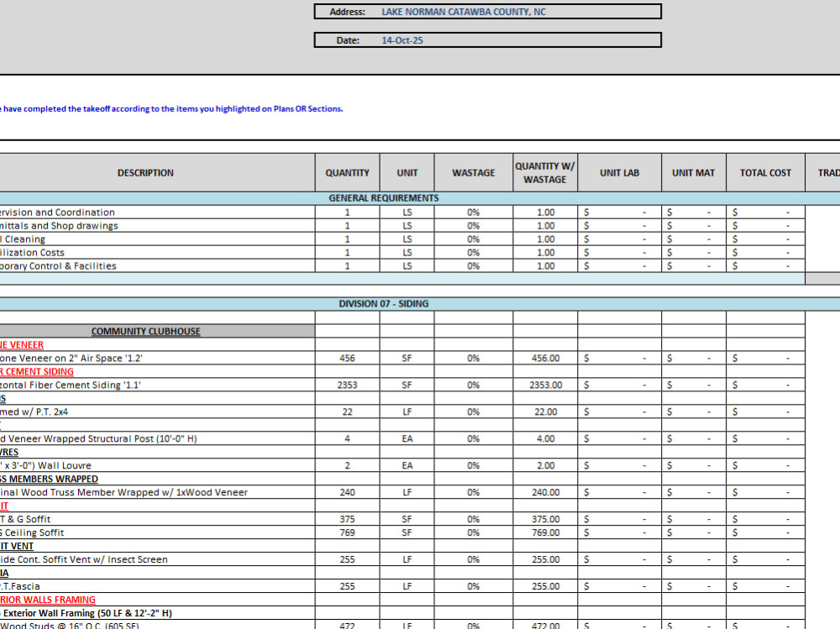Select the Exterior Wall Framing heading row
The width and height of the screenshot is (840, 629).
(x=157, y=613)
